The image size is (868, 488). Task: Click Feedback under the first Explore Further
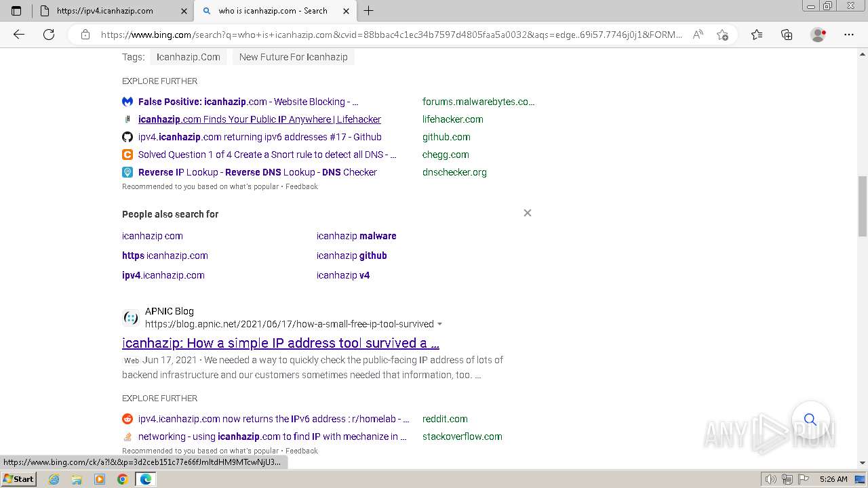click(x=302, y=186)
